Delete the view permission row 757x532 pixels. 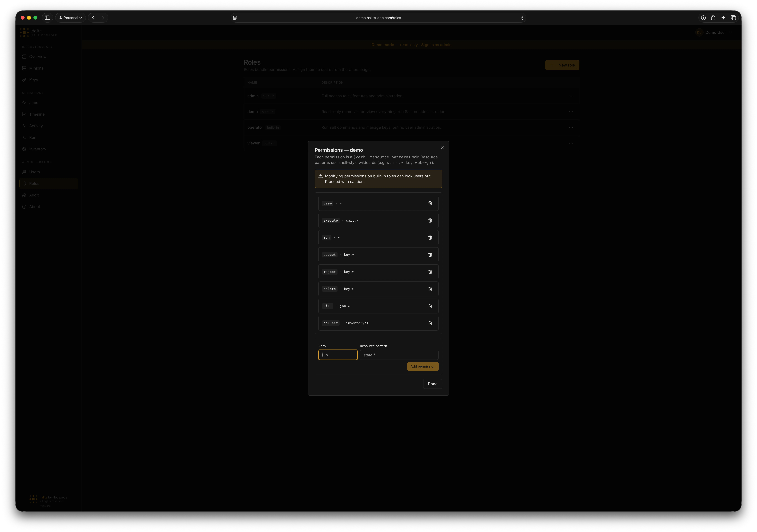[430, 203]
